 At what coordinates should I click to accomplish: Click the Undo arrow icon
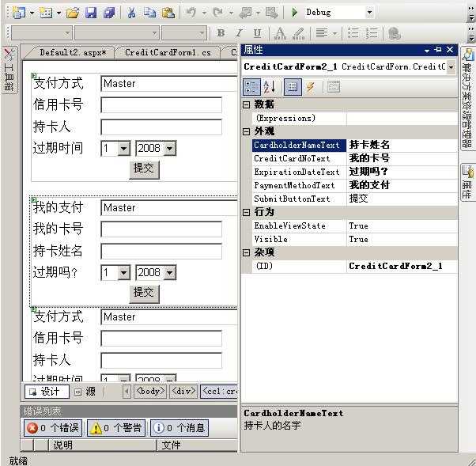point(191,13)
